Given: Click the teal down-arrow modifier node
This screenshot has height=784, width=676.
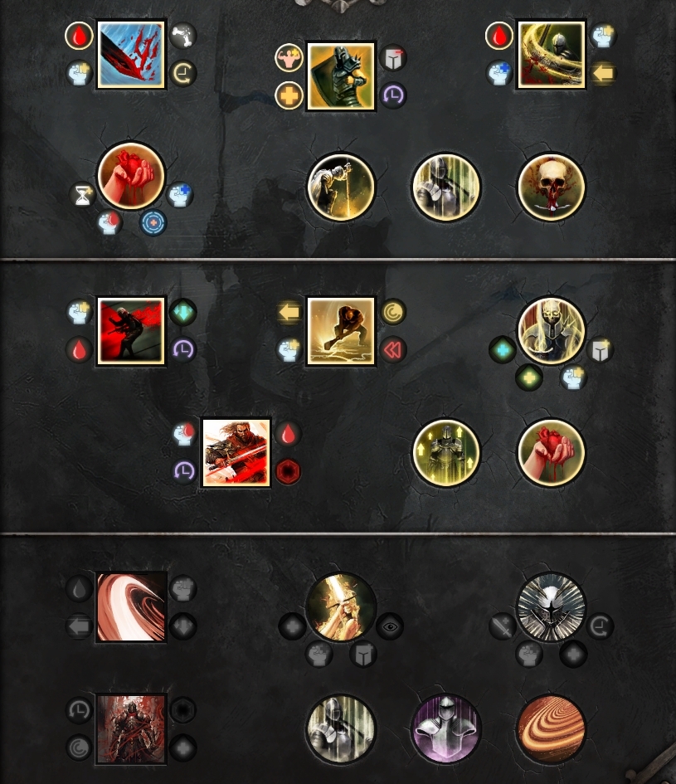Looking at the screenshot, I should tap(183, 312).
